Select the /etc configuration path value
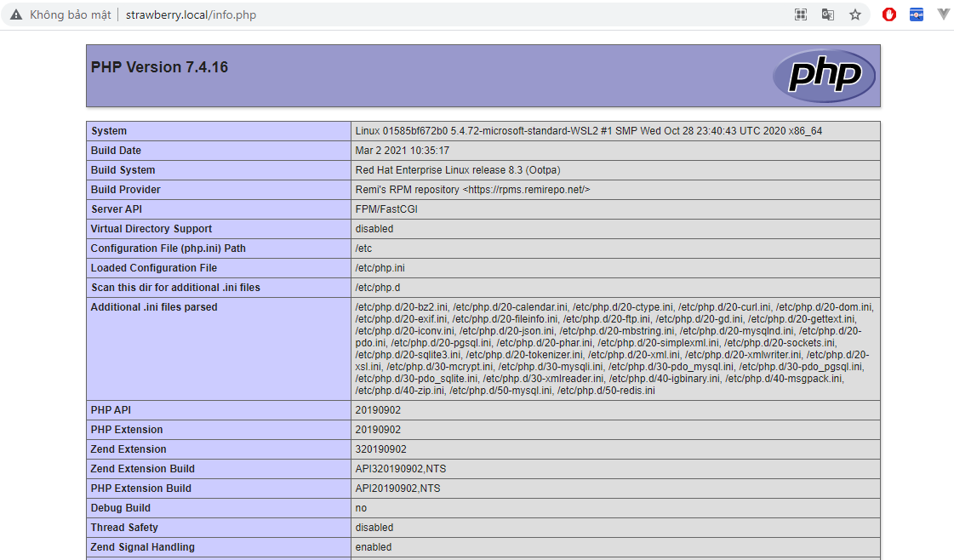Image resolution: width=954 pixels, height=560 pixels. point(363,248)
